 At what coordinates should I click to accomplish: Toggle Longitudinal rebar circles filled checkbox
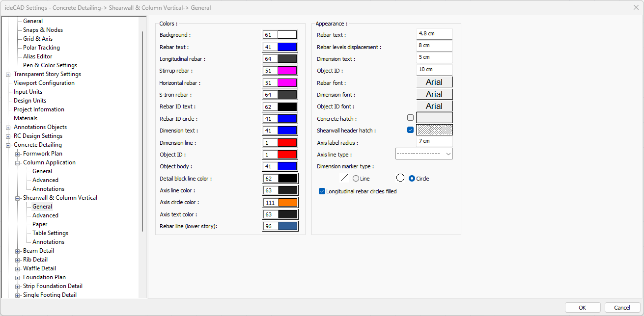[322, 191]
